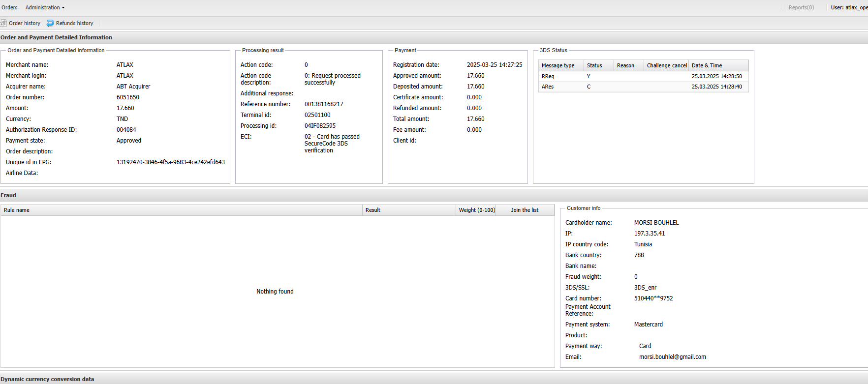Click the customer email address value
Screen dimensions: 868x384
point(672,357)
